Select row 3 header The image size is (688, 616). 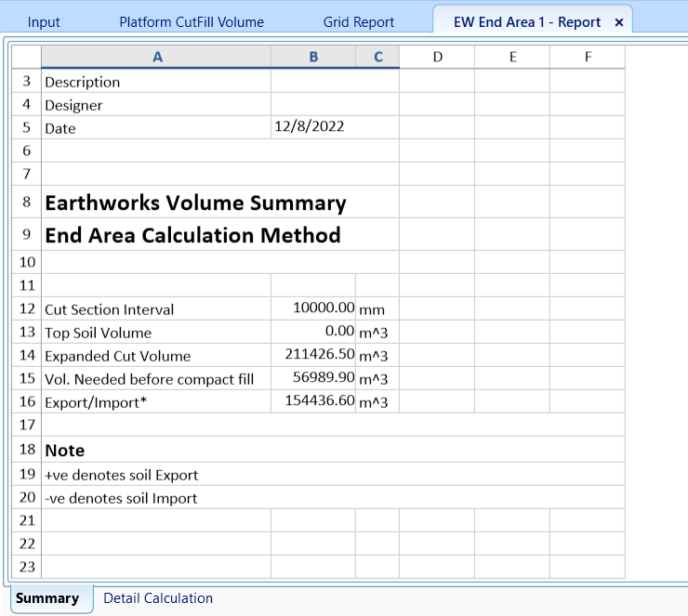point(27,81)
